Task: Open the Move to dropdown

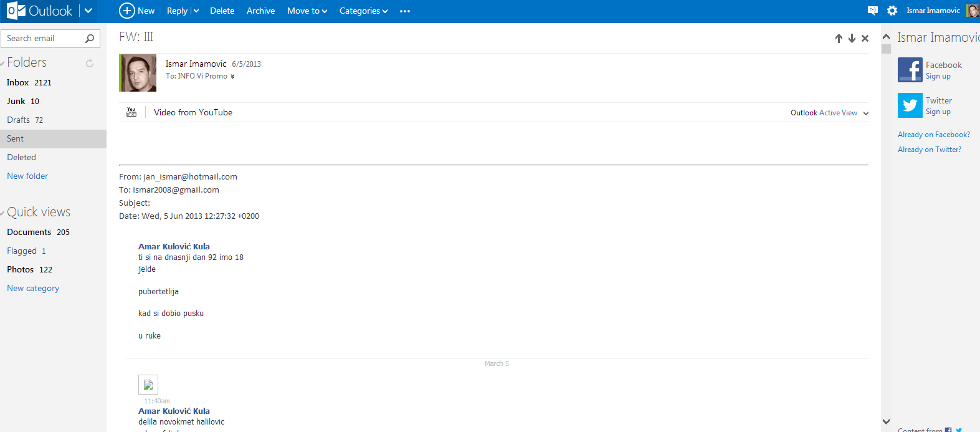Action: coord(307,11)
